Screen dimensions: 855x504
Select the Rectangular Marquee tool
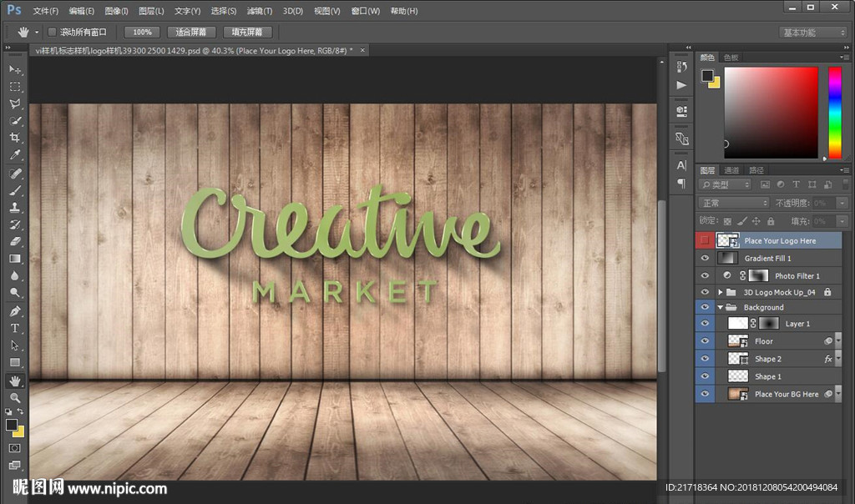tap(15, 87)
